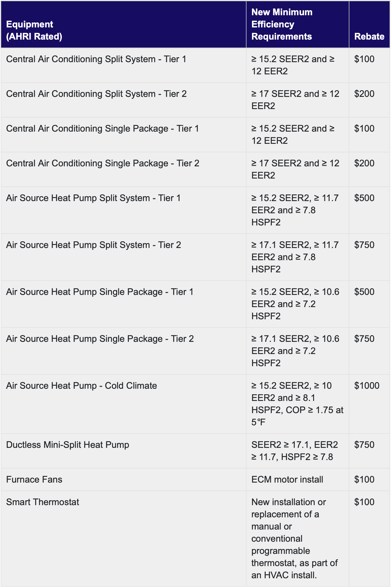Click the ECM motor install requirement
The height and width of the screenshot is (588, 392).
[287, 480]
